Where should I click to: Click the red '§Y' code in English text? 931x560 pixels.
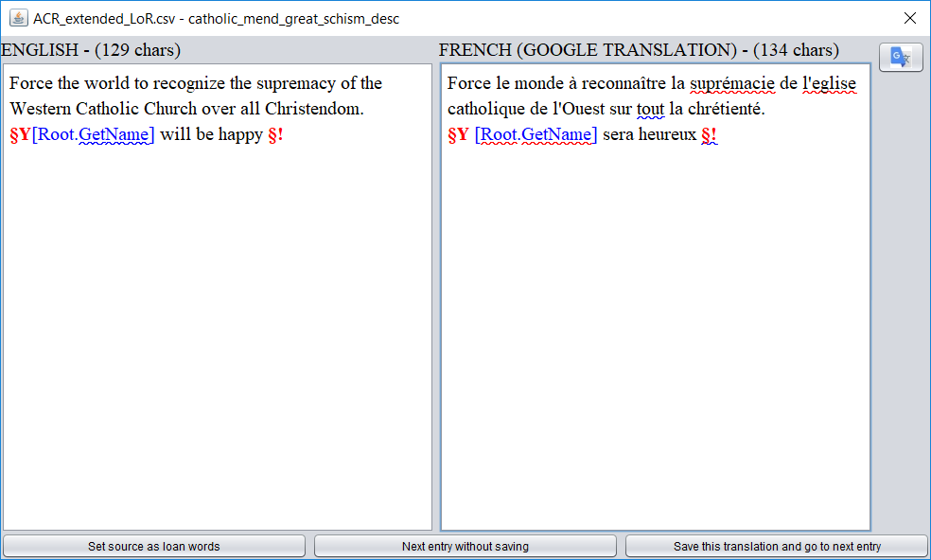20,135
